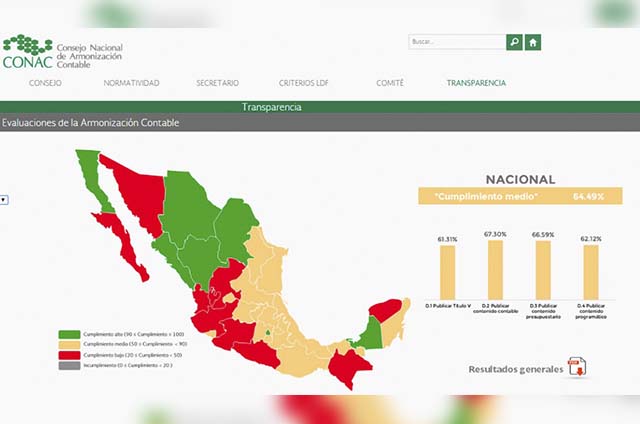640x424 pixels.
Task: Open the SECRETARIO menu
Action: (217, 83)
